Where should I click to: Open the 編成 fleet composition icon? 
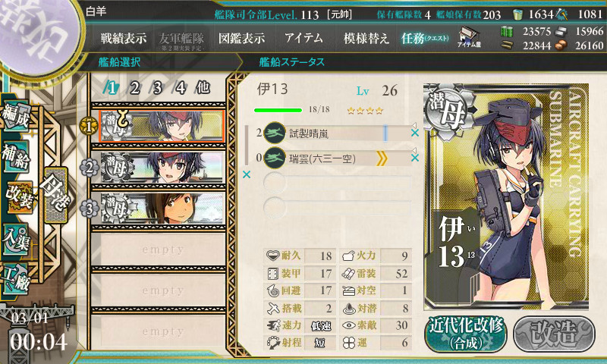click(x=15, y=116)
